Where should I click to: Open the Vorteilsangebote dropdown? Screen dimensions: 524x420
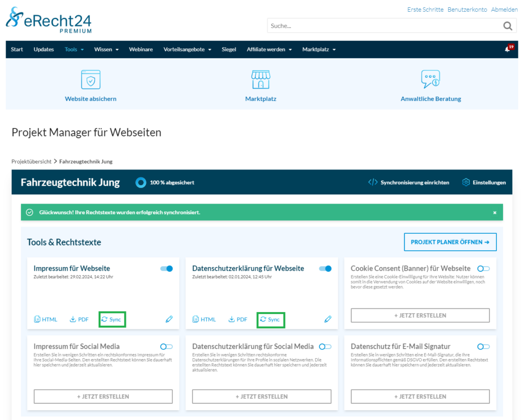pos(187,50)
